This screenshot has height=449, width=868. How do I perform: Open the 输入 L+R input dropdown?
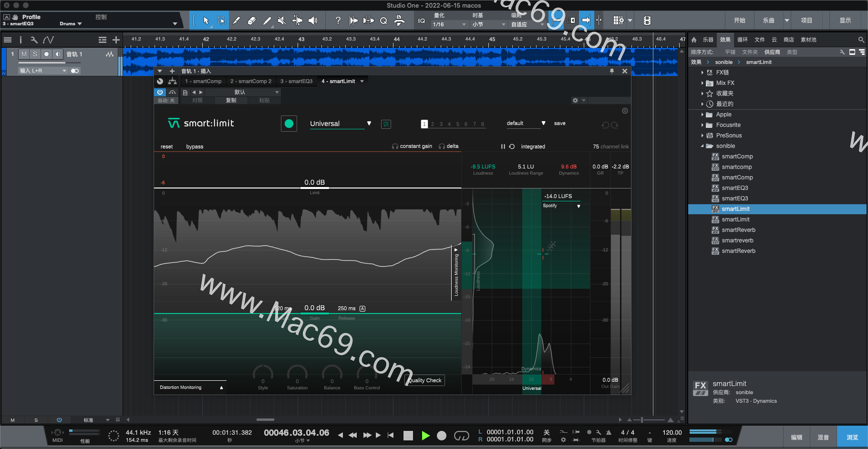point(43,71)
